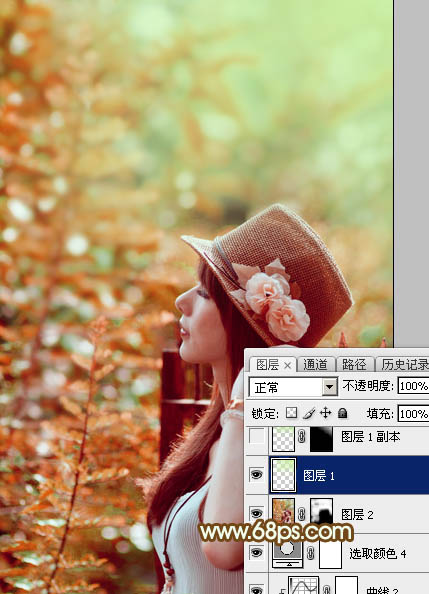Select the 图层 1 layer thumbnail
The width and height of the screenshot is (429, 594).
(x=283, y=475)
